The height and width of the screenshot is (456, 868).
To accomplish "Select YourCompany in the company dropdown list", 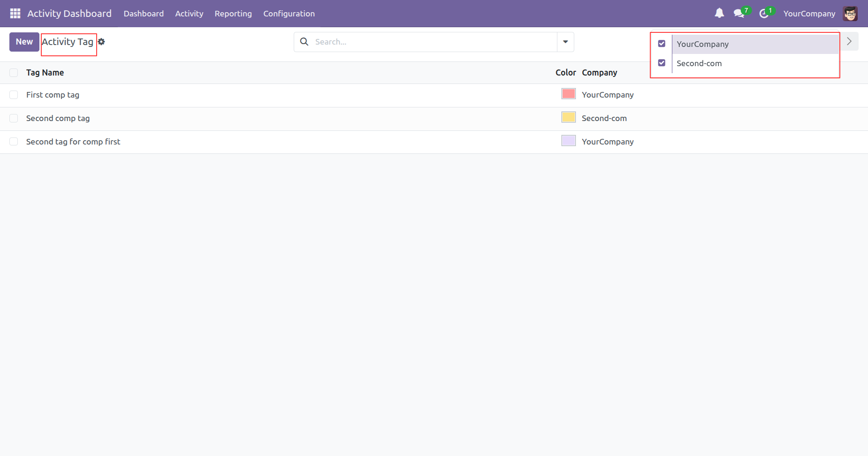I will coord(755,44).
